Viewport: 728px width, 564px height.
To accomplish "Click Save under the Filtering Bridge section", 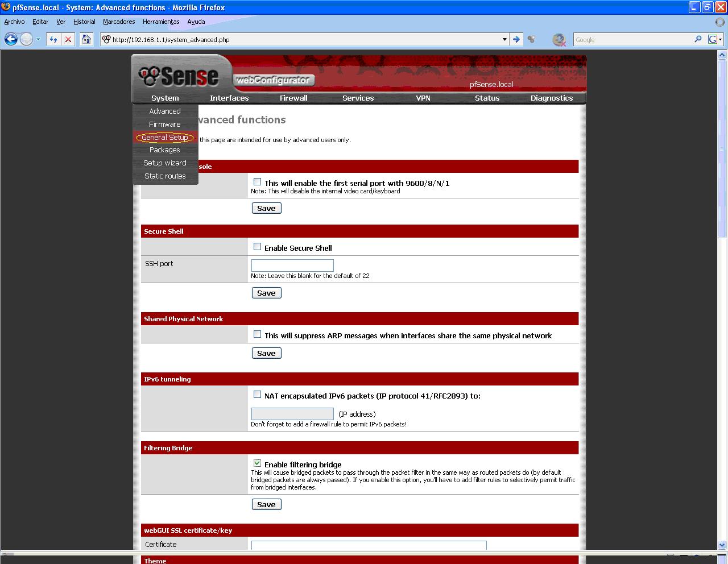I will click(x=266, y=504).
